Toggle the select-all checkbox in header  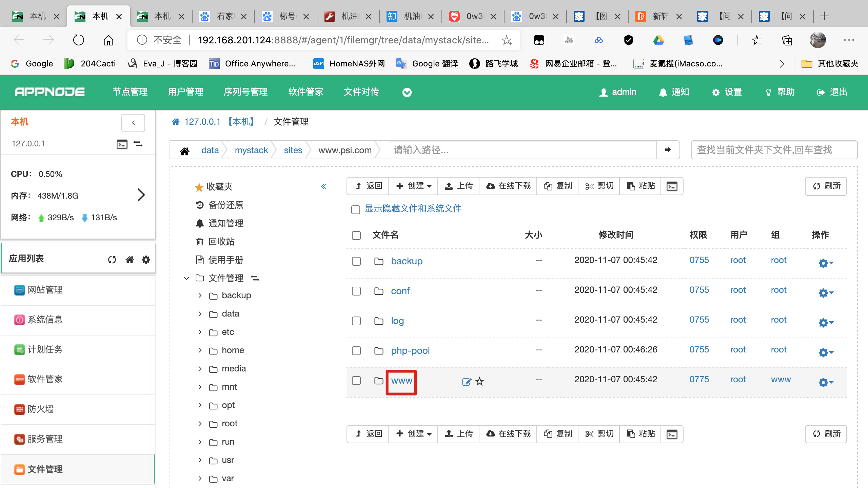356,235
